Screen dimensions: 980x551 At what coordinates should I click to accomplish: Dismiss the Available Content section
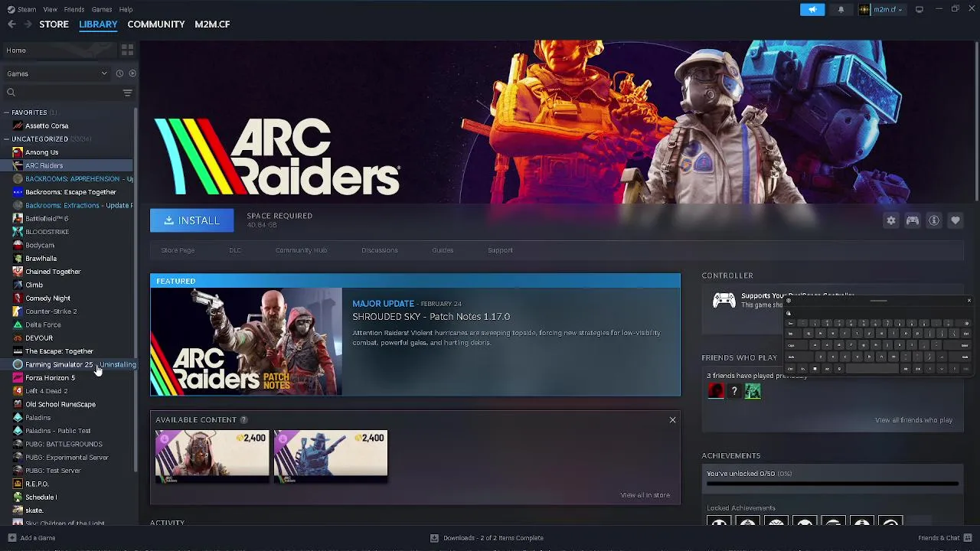672,420
